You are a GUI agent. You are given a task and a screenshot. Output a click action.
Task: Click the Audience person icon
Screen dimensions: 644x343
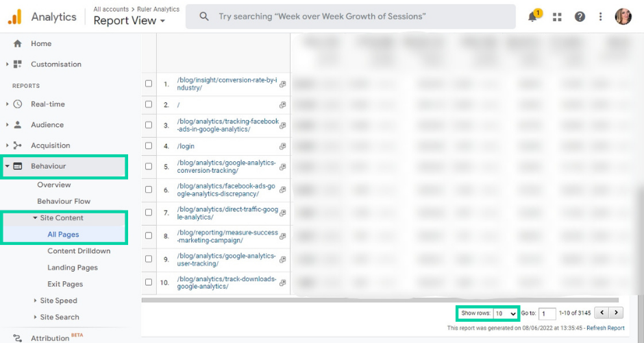click(x=18, y=125)
